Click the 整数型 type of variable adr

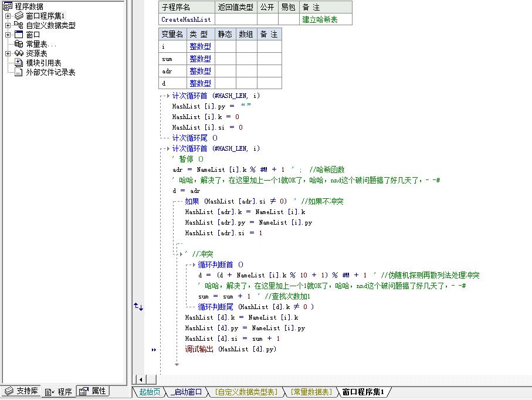[x=200, y=71]
